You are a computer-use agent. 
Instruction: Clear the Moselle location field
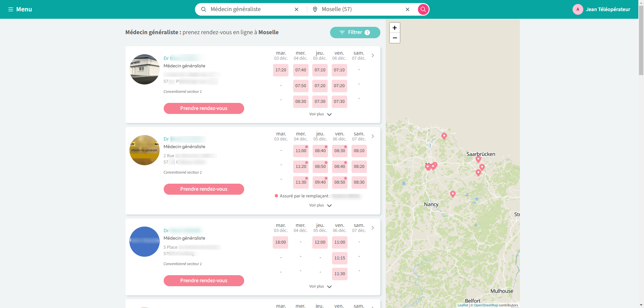408,9
